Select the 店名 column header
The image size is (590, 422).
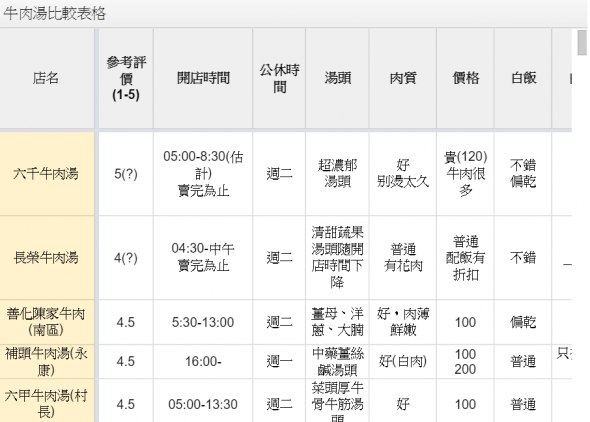tap(46, 78)
